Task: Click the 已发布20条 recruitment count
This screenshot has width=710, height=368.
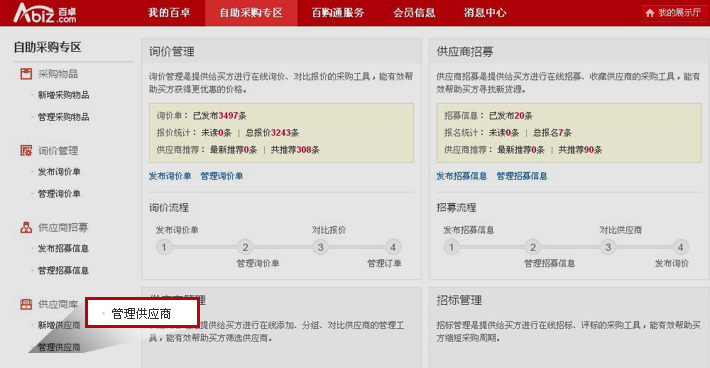Action: [x=511, y=116]
